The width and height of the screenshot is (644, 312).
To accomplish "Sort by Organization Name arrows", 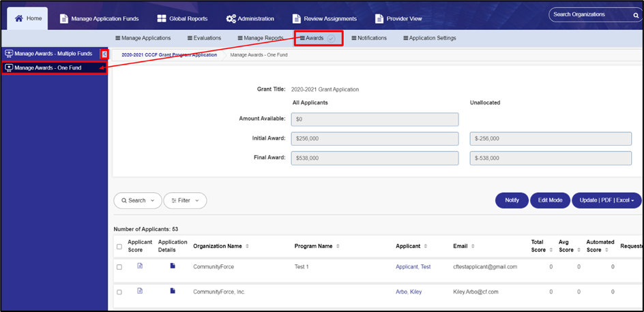I will click(247, 247).
